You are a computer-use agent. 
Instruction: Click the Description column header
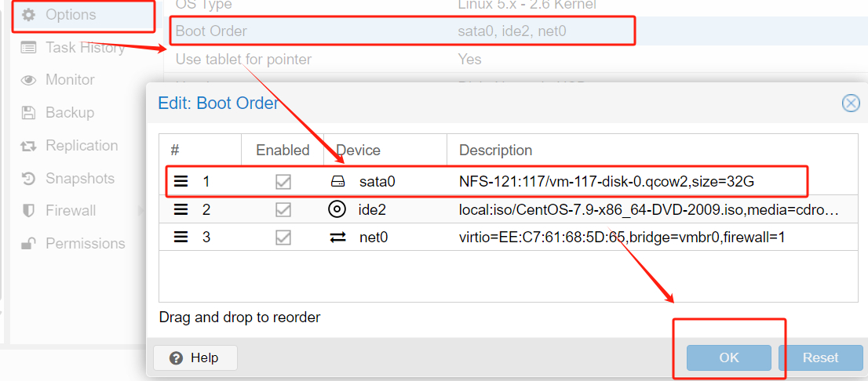coord(653,150)
